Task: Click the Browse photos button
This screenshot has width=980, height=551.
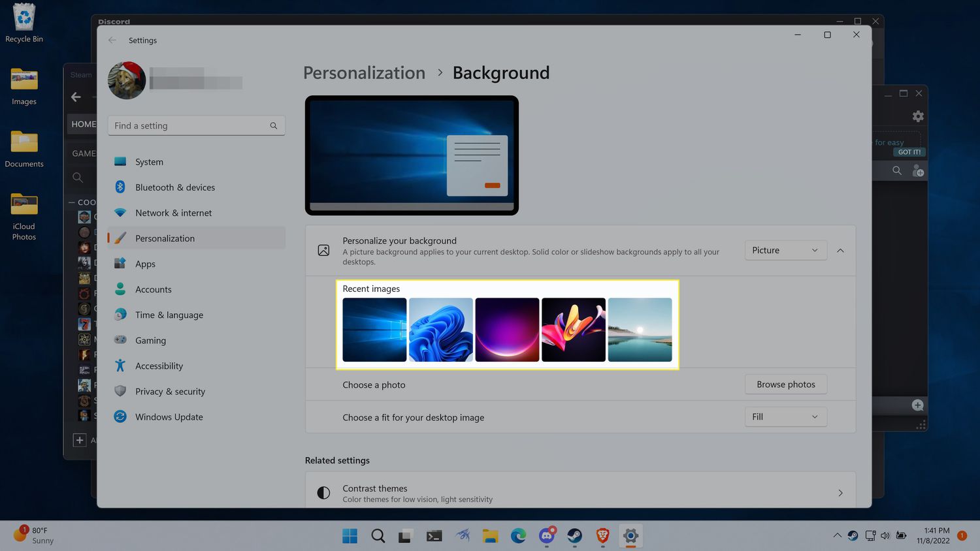Action: [785, 385]
